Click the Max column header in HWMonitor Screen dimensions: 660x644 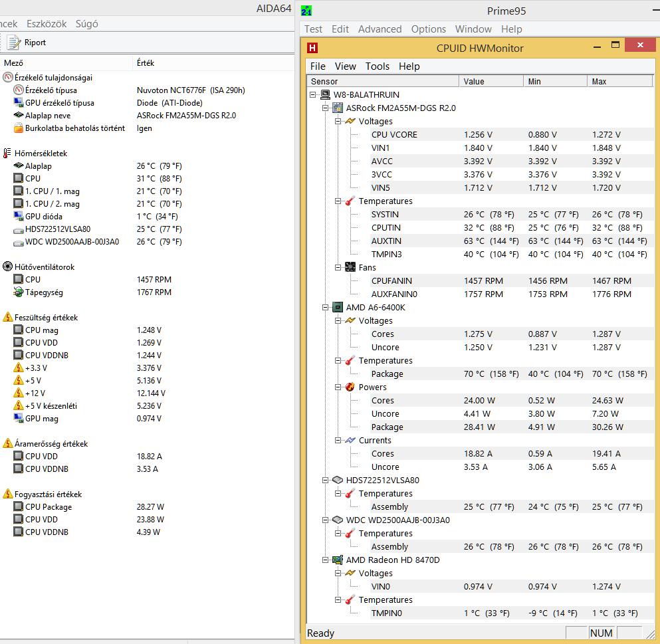[619, 81]
